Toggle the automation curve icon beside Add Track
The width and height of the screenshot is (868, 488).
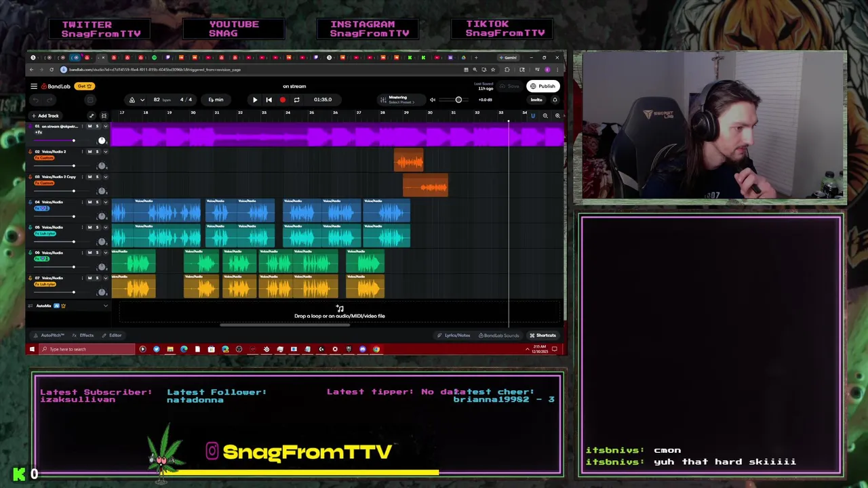92,116
